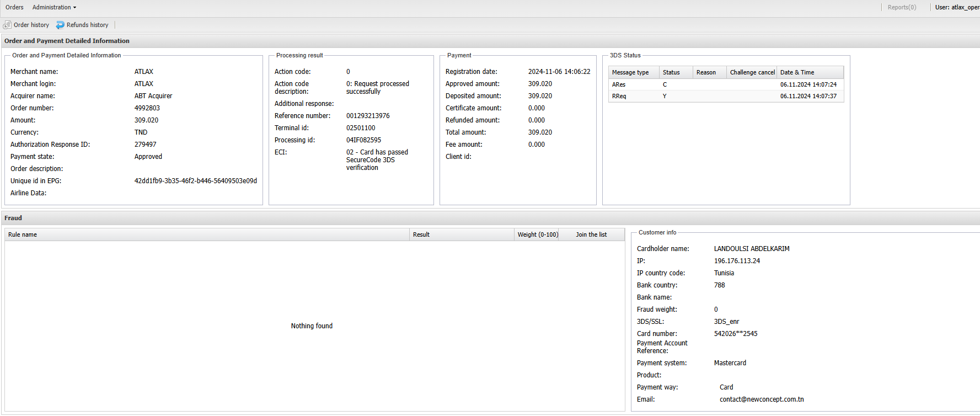The image size is (980, 416).
Task: Click the Weight (0-100) column header
Action: coord(538,234)
